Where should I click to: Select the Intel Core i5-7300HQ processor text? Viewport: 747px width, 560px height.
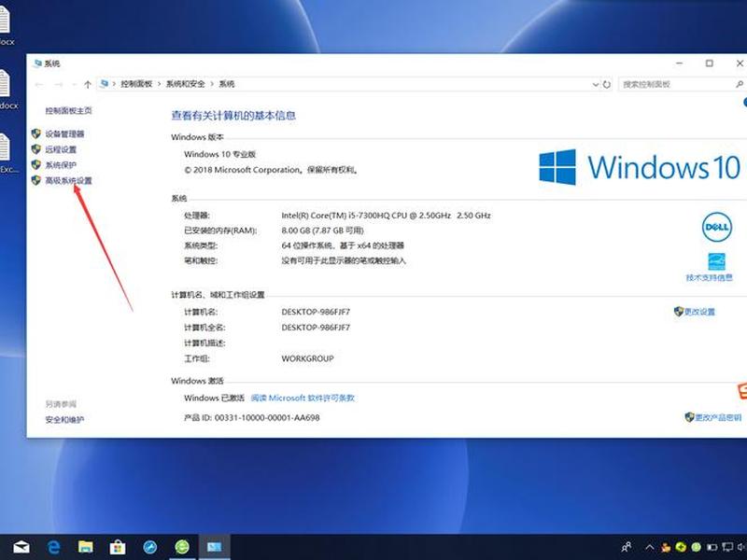pos(386,216)
